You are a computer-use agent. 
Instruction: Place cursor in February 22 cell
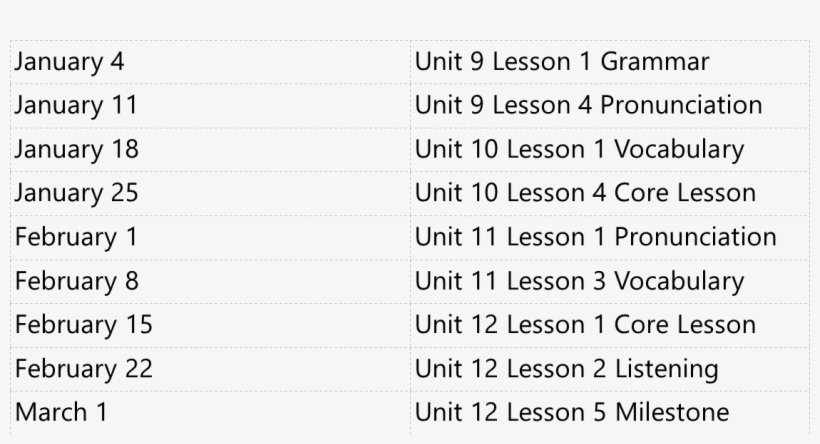point(84,369)
